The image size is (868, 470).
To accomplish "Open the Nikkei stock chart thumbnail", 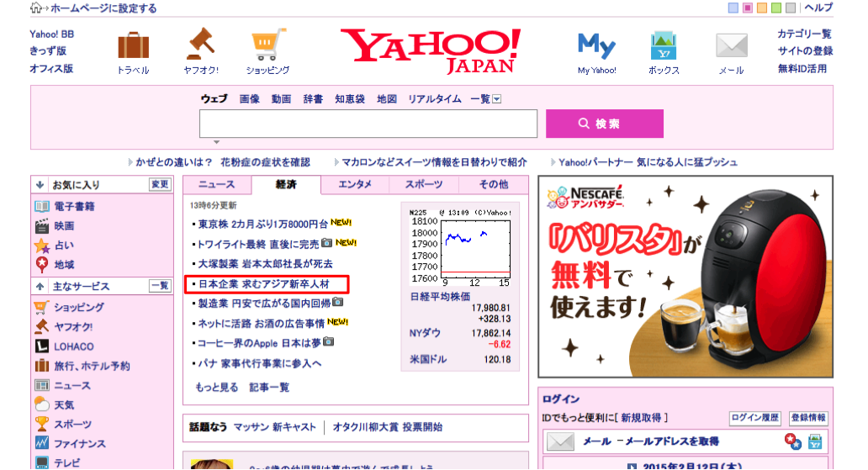I will tap(459, 245).
